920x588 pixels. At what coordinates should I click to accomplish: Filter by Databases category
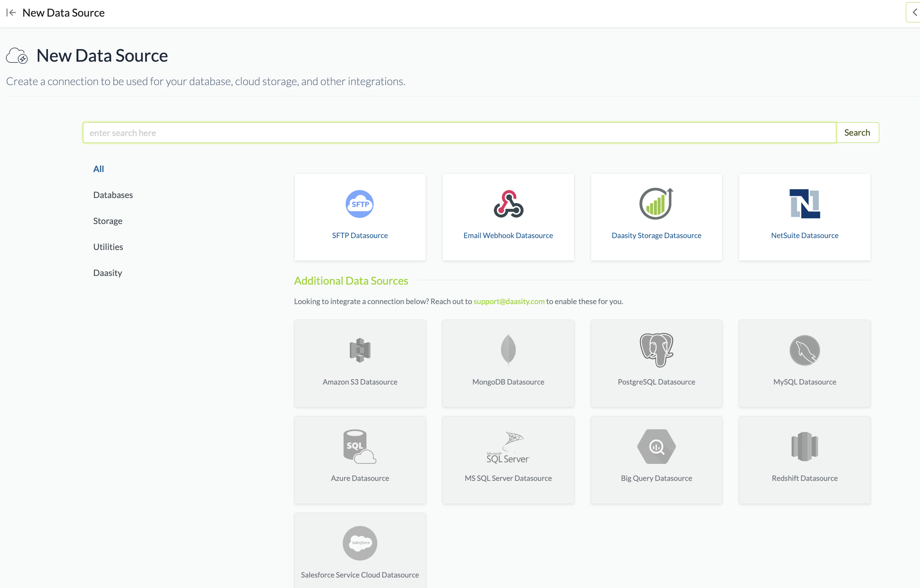coord(113,195)
